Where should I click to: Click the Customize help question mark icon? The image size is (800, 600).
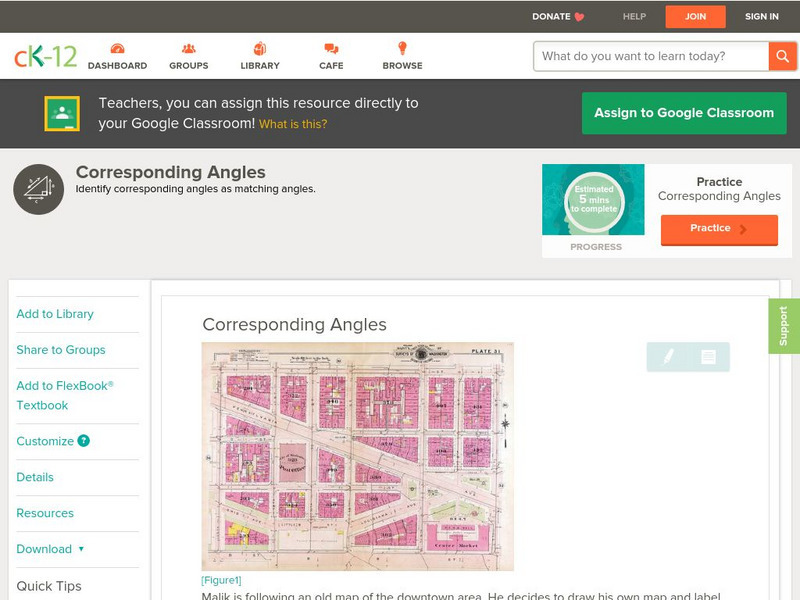(x=83, y=441)
